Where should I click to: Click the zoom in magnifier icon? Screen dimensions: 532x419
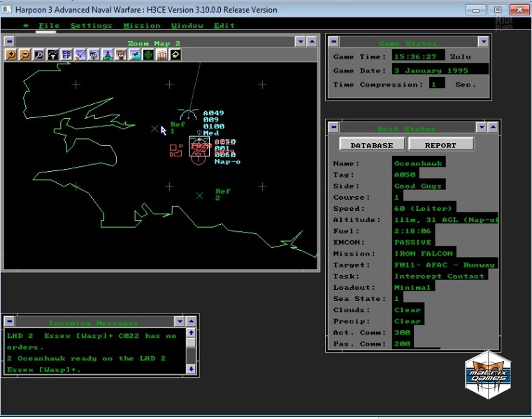[x=10, y=54]
